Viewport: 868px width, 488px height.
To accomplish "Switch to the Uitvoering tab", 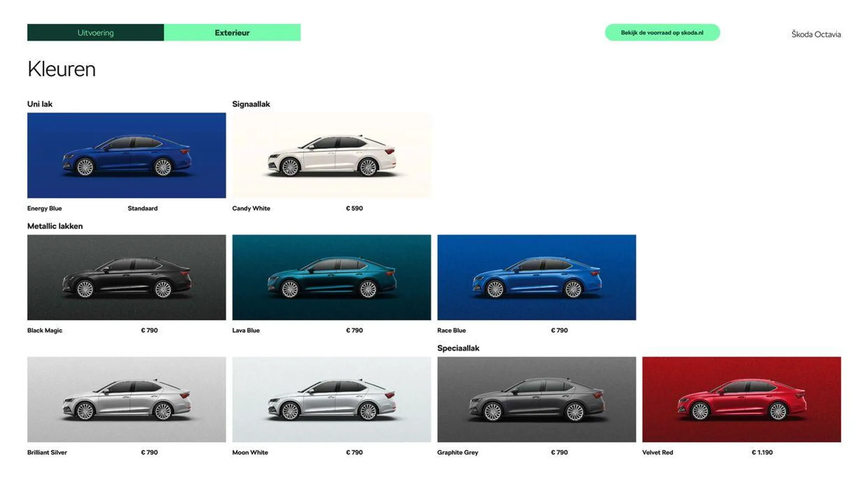I will click(95, 33).
